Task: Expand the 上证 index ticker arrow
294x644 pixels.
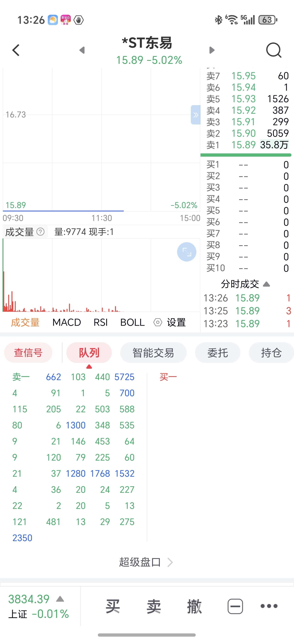Action: coord(60,599)
